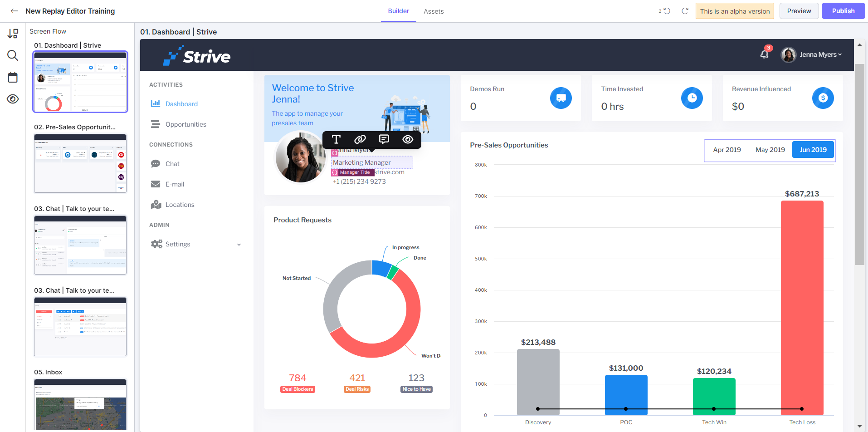Open Chat in the Strive sidebar

coord(172,164)
